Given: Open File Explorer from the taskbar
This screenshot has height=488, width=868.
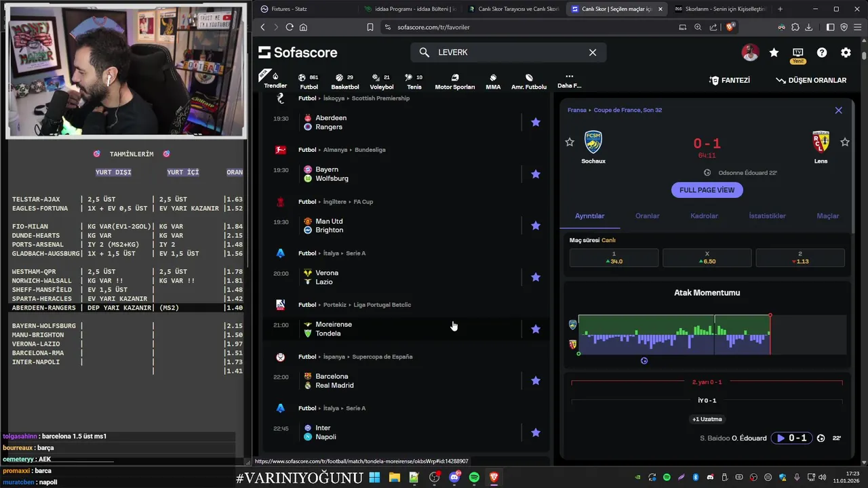Looking at the screenshot, I should point(395,478).
